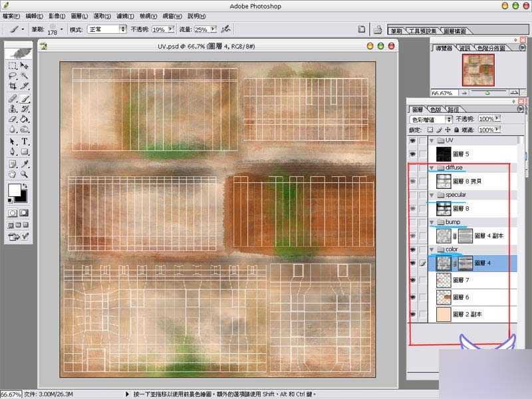Screen dimensions: 532x399
Task: Select the Move tool
Action: 25,66
